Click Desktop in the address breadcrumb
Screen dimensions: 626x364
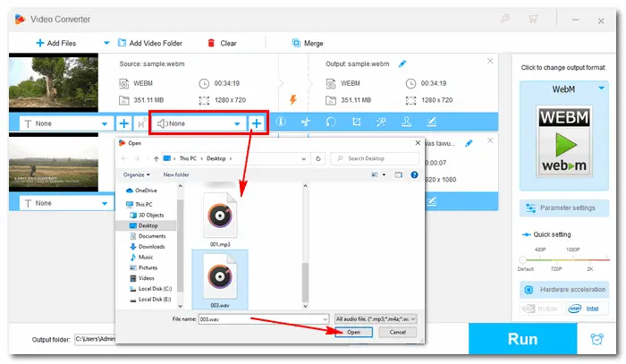tap(216, 158)
